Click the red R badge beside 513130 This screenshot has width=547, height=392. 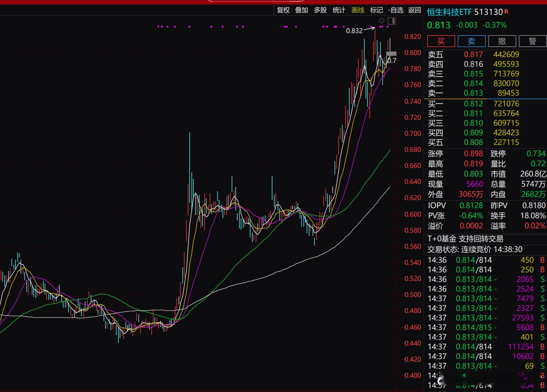pyautogui.click(x=506, y=11)
